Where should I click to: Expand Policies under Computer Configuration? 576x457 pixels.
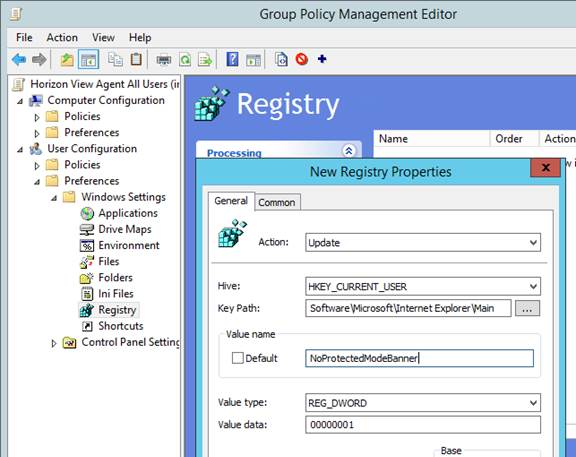point(37,117)
